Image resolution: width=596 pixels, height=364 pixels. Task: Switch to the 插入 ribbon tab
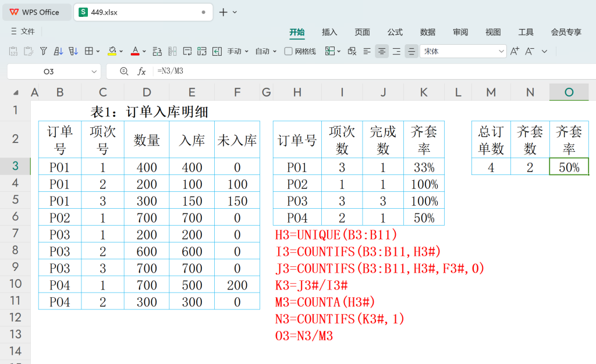tap(329, 32)
